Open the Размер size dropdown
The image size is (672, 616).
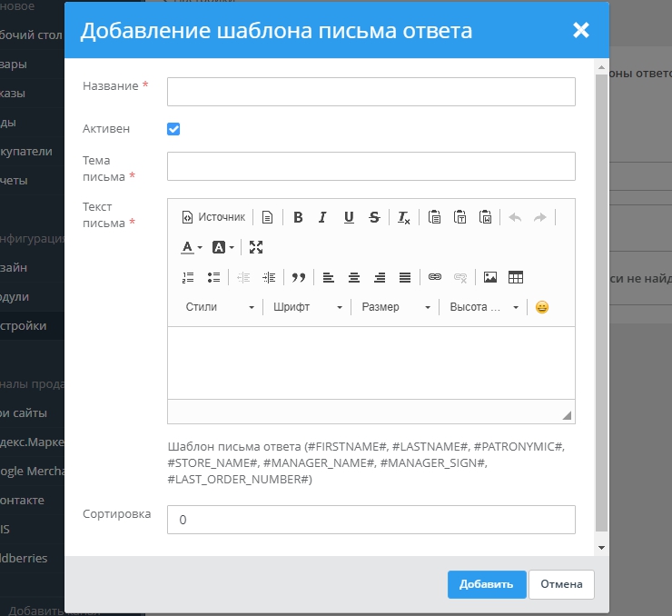coord(396,307)
